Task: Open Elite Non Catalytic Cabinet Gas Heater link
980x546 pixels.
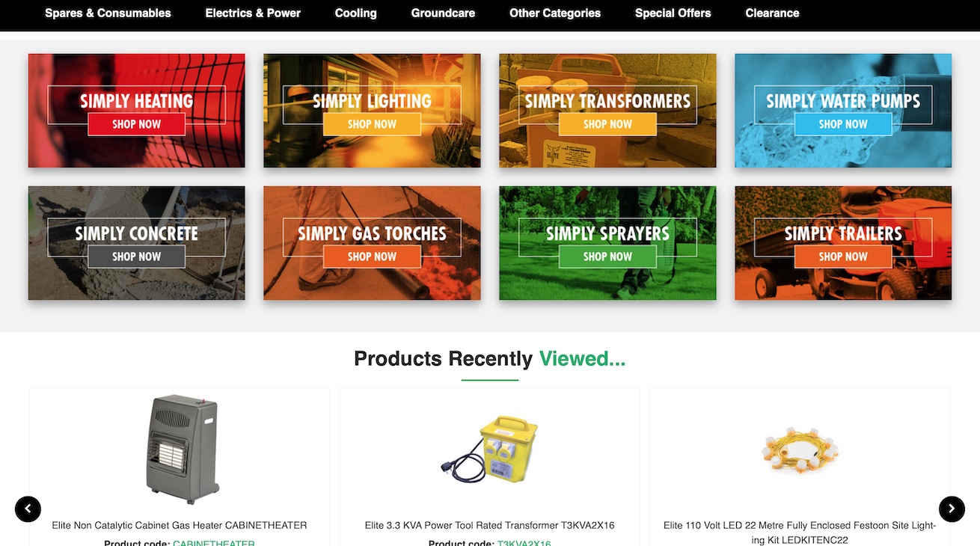Action: tap(180, 526)
